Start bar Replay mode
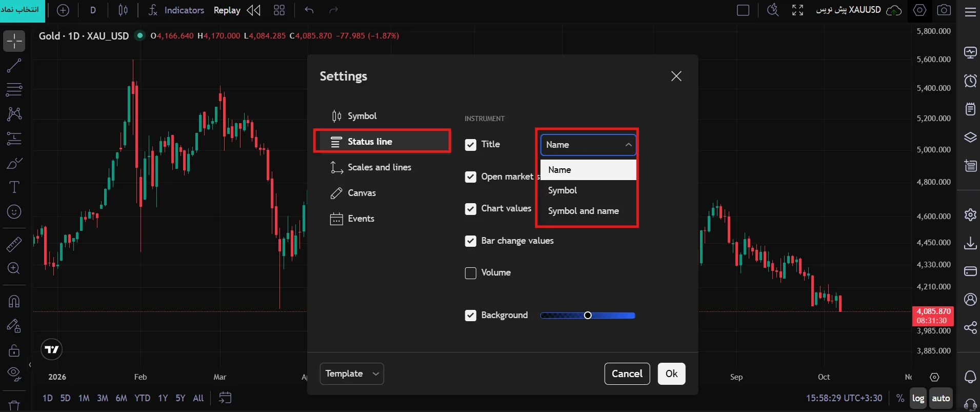 [237, 10]
